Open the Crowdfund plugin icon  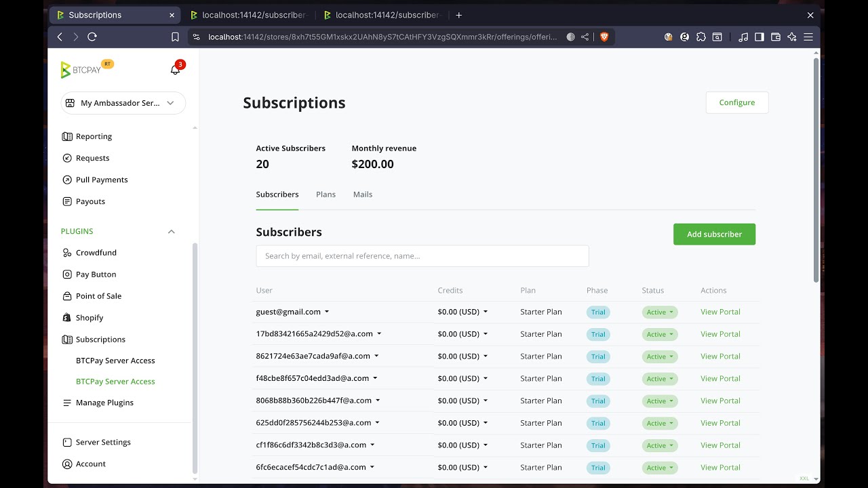(66, 252)
